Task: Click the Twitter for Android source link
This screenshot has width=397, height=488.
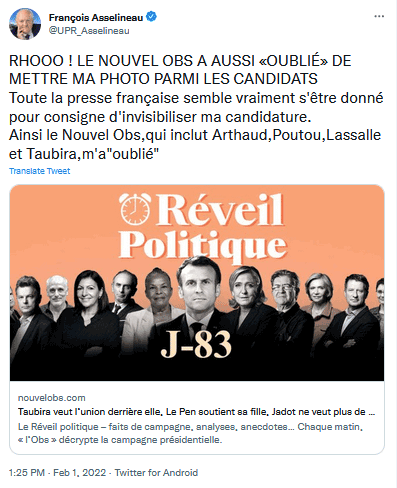Action: (156, 473)
